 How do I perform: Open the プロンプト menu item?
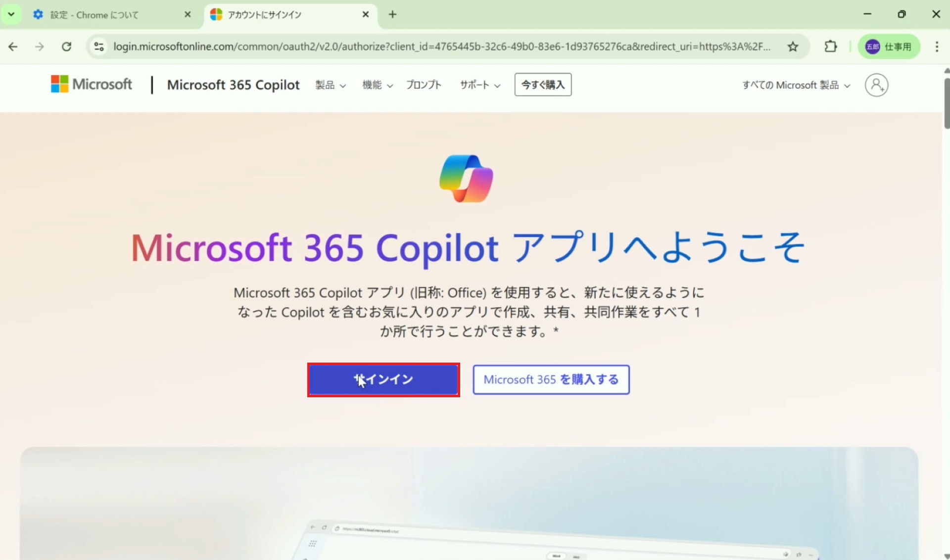(424, 85)
